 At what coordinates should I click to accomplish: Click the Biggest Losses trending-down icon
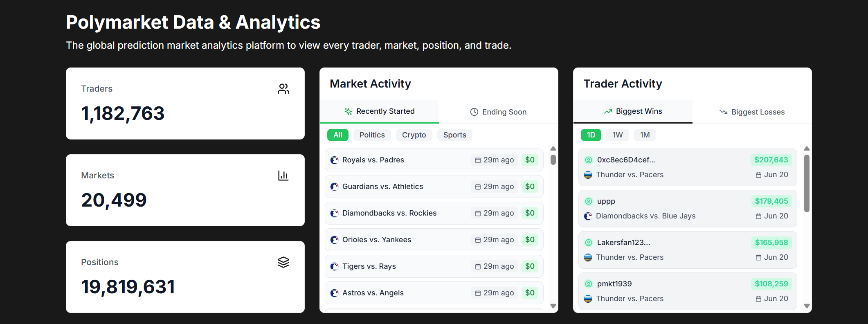724,112
